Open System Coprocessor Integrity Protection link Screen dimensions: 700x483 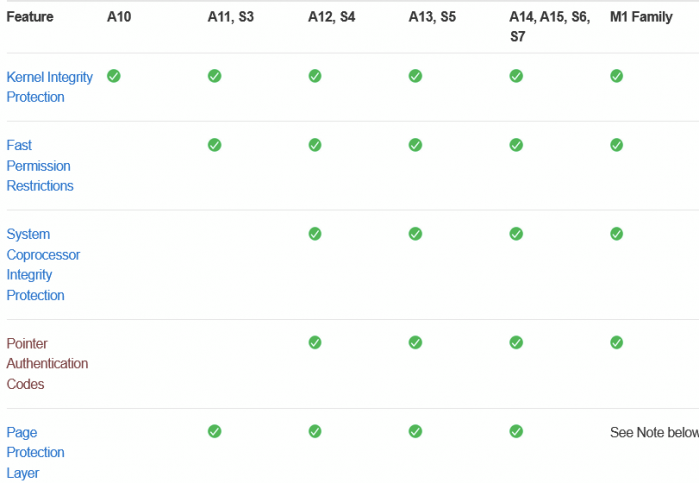43,264
